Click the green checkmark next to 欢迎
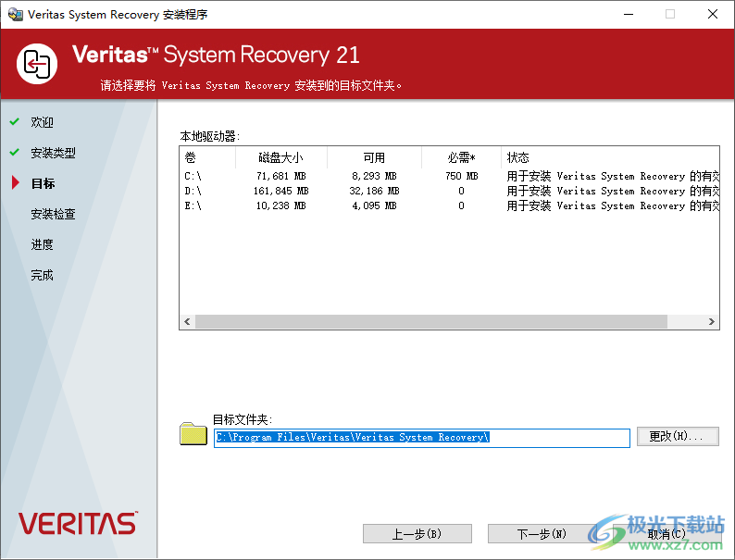The image size is (735, 560). pos(15,122)
